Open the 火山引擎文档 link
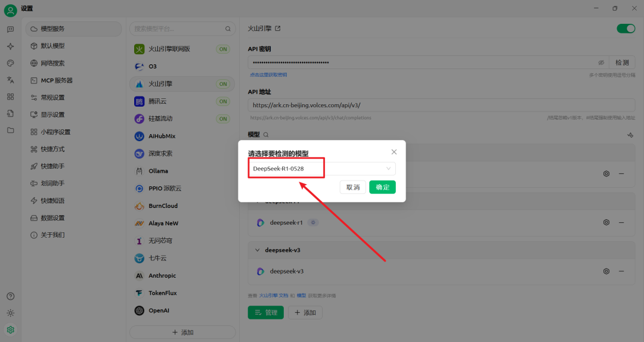The height and width of the screenshot is (342, 644). 274,296
